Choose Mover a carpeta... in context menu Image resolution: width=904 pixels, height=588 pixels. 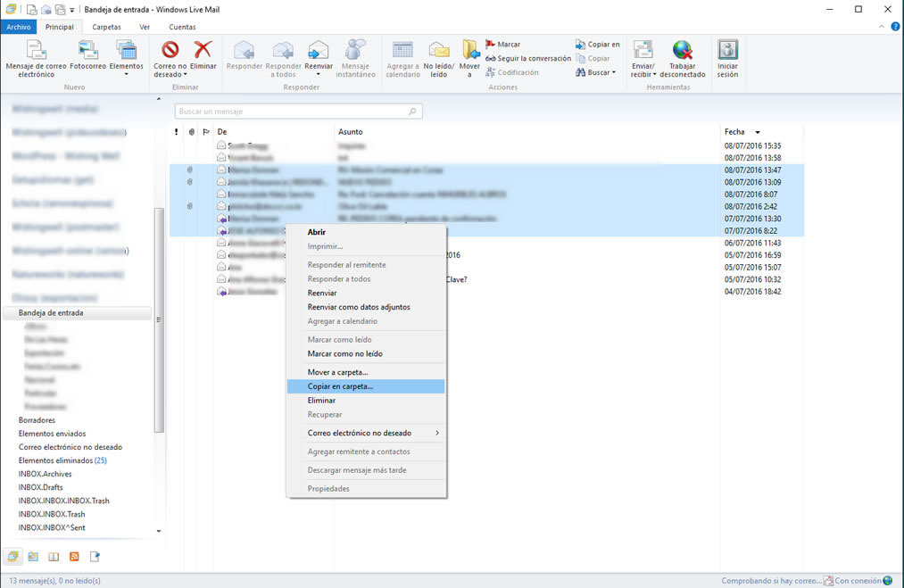tap(366, 372)
